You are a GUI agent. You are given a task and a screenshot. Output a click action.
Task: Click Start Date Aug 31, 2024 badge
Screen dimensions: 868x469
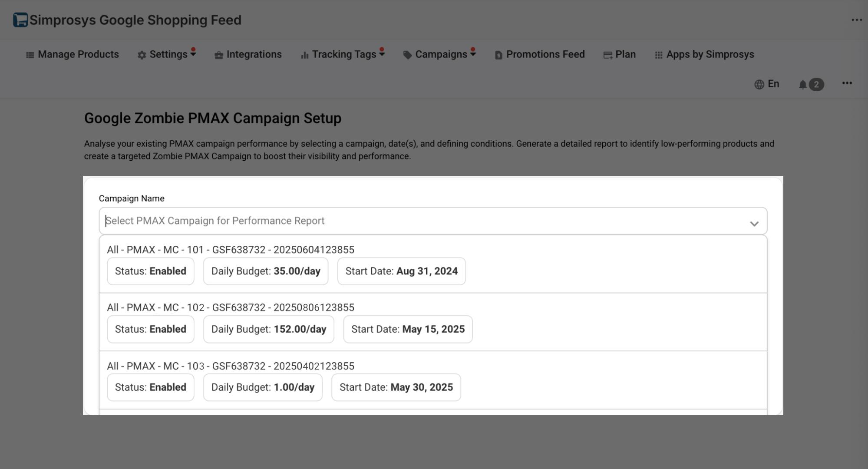click(x=401, y=271)
